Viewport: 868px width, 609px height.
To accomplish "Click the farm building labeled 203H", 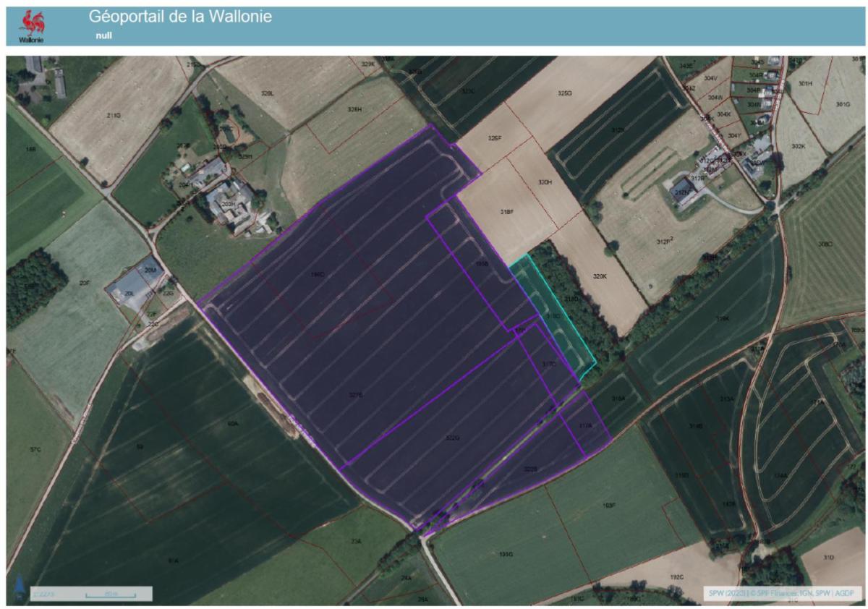I will point(230,206).
